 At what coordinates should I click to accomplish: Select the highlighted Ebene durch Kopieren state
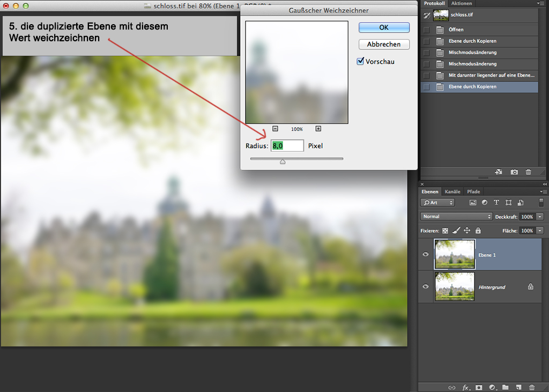479,87
